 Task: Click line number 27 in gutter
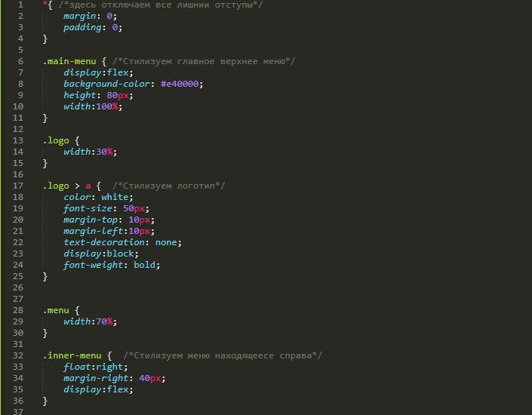click(18, 299)
